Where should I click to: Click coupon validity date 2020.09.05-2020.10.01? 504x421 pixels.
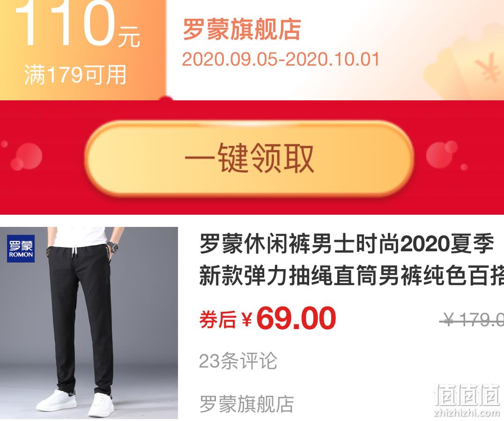(x=281, y=60)
